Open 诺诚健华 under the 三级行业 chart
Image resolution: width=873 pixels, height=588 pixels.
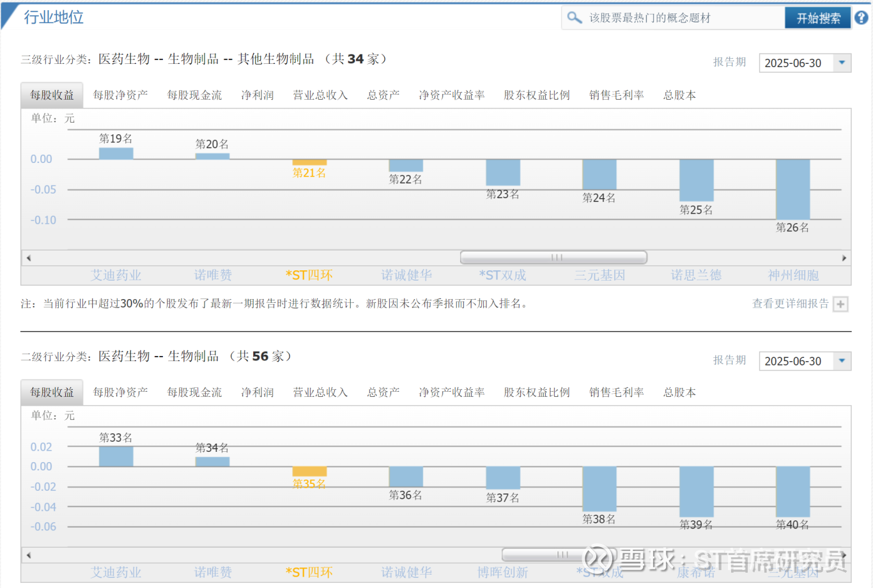click(x=406, y=275)
